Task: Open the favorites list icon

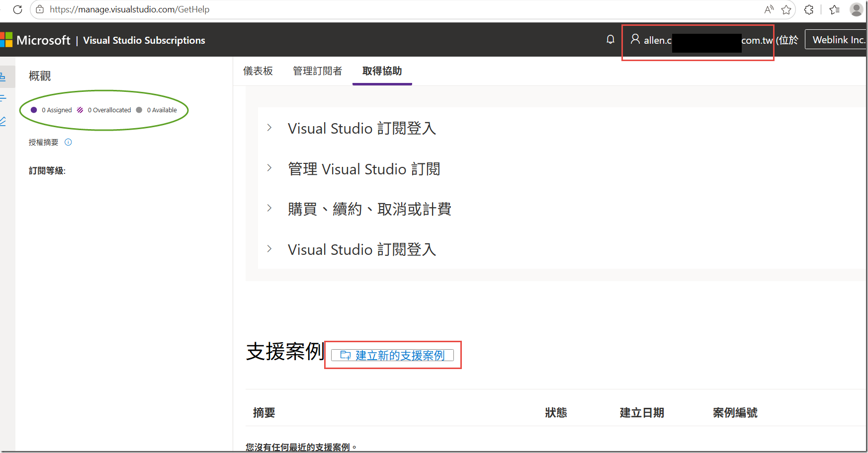Action: click(x=835, y=9)
